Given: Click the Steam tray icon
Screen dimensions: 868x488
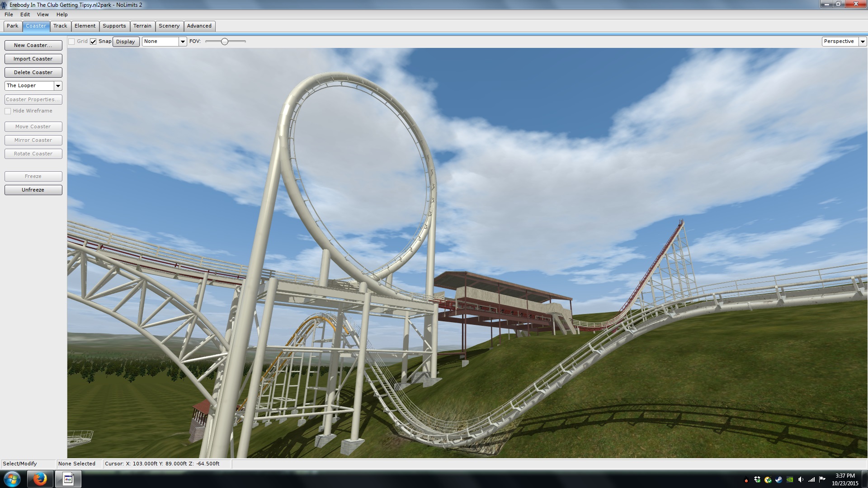Looking at the screenshot, I should coord(779,479).
